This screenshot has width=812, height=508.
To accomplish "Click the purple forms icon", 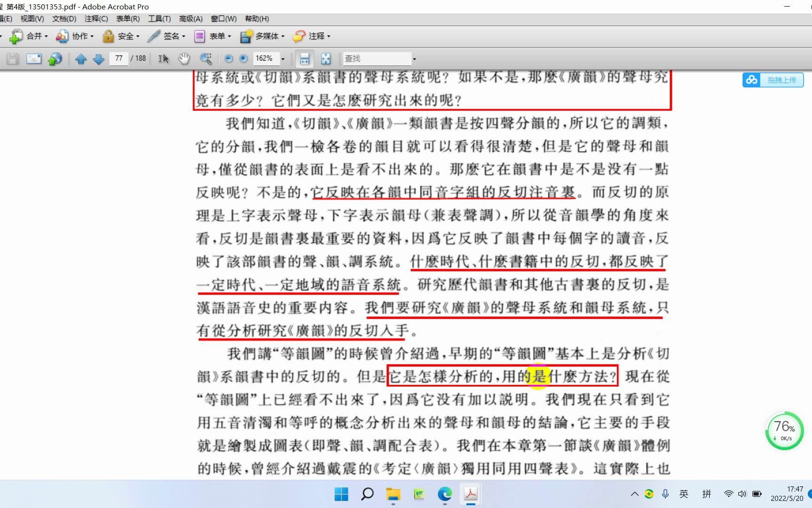I will pyautogui.click(x=200, y=36).
